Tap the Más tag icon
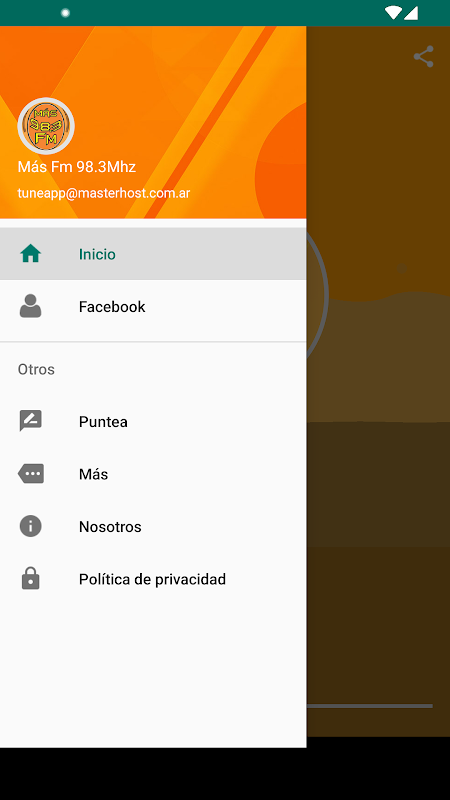The height and width of the screenshot is (800, 450). tap(31, 473)
